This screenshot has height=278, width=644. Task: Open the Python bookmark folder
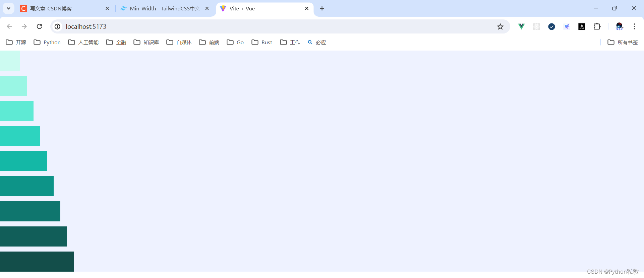tap(47, 42)
